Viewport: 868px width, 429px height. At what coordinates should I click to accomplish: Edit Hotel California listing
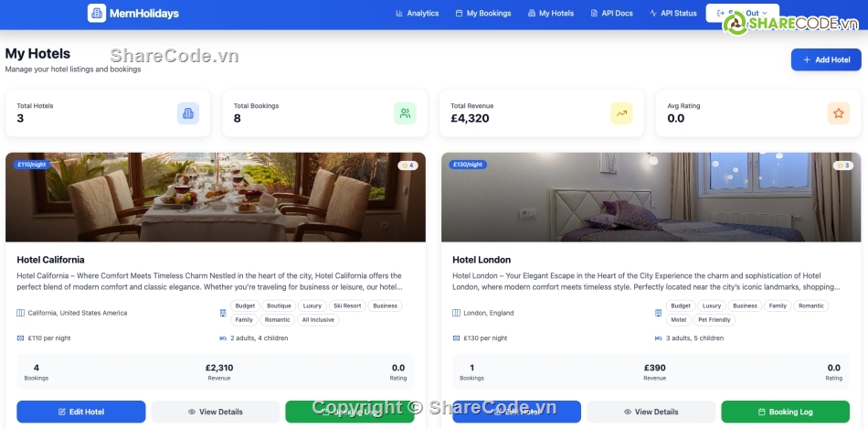(81, 412)
